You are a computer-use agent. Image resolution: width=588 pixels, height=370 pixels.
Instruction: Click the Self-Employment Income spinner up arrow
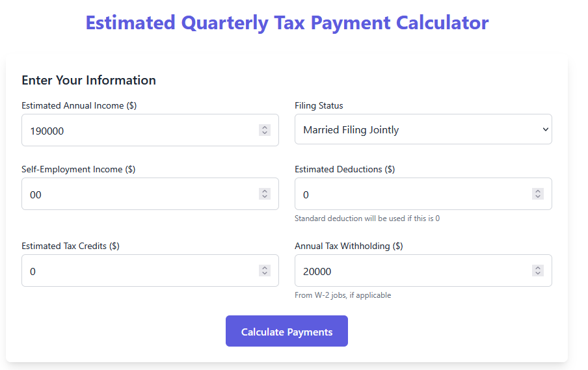(x=265, y=191)
